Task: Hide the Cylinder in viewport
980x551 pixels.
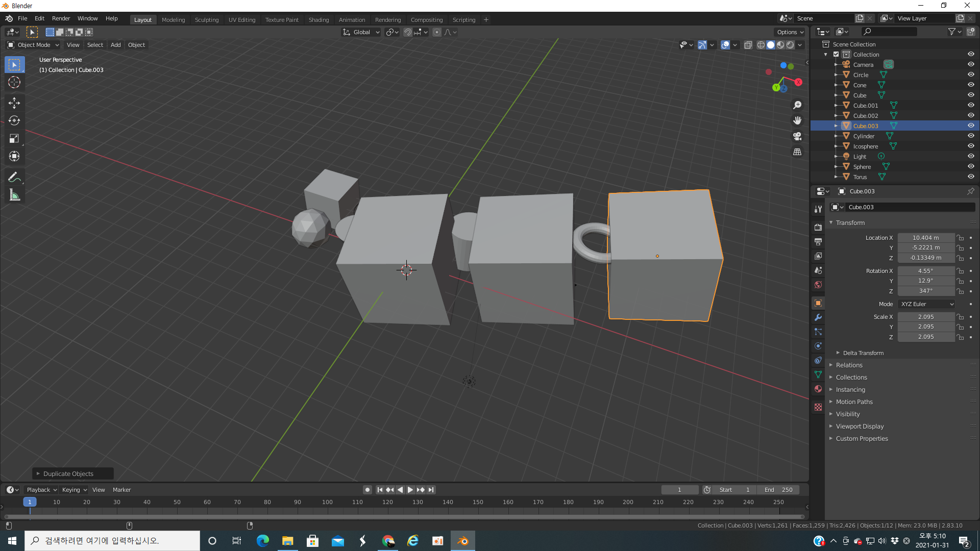Action: coord(970,136)
